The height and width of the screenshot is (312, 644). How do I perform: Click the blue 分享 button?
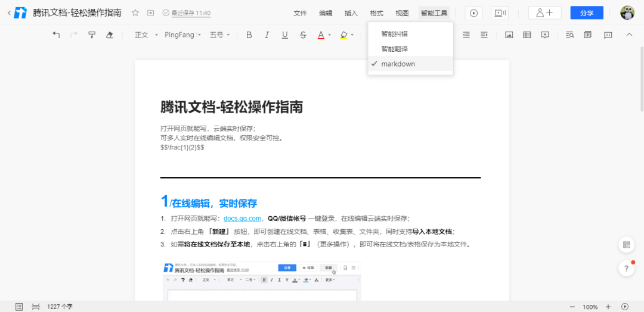(587, 13)
